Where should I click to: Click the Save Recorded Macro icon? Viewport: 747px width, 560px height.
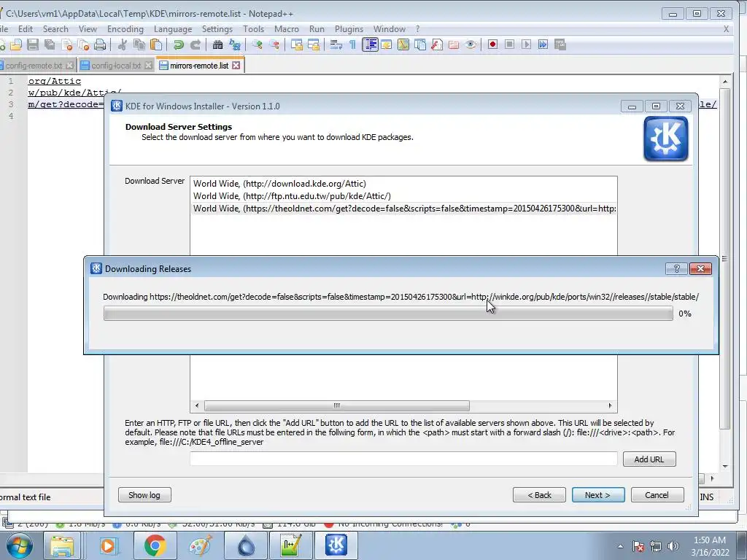[x=560, y=44]
